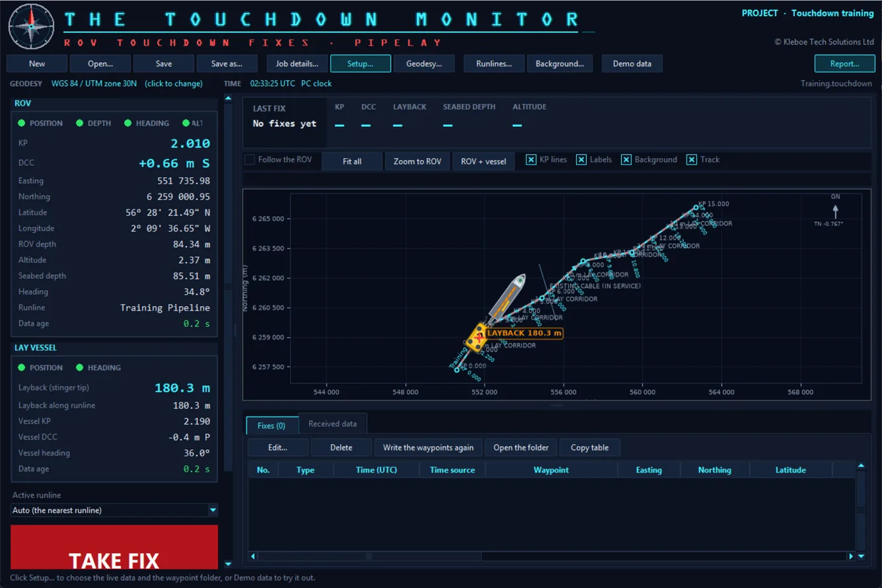
Task: Click the left panel scroll up arrow
Action: click(x=229, y=98)
